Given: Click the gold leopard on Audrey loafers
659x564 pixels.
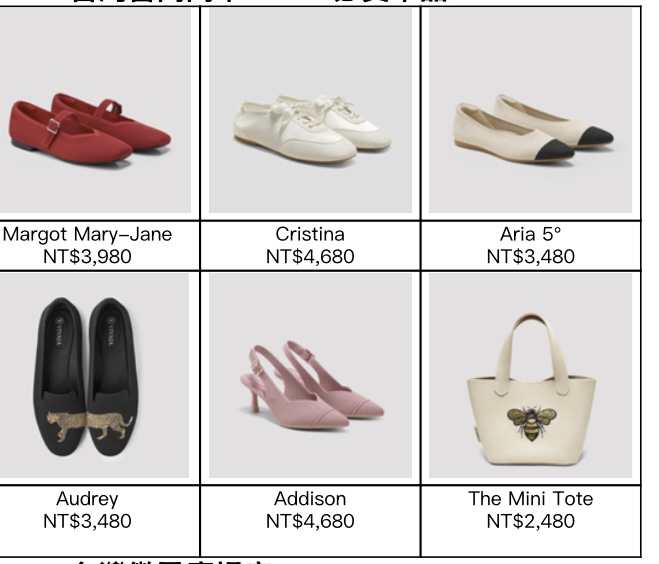Looking at the screenshot, I should (90, 425).
